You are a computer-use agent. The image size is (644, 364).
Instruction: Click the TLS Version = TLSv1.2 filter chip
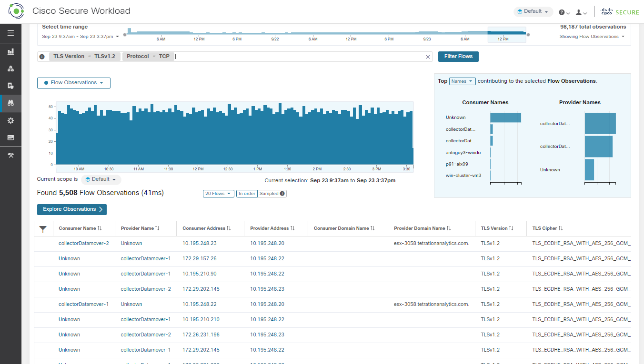pos(84,57)
